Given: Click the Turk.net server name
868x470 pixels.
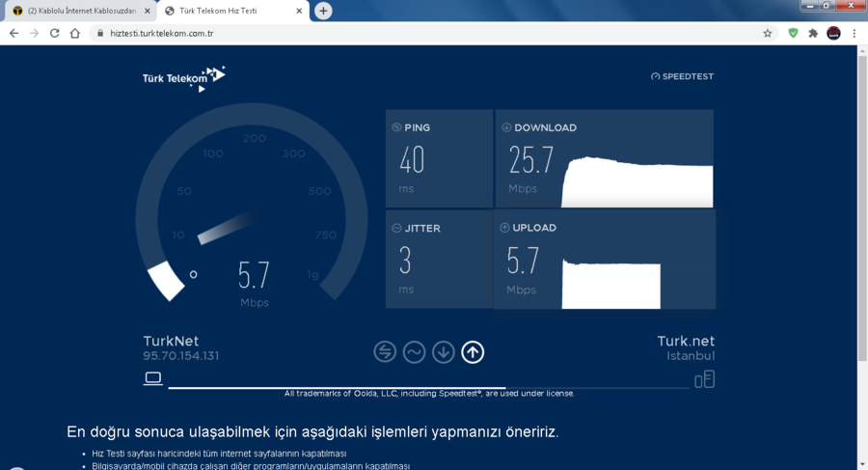Looking at the screenshot, I should [x=686, y=341].
